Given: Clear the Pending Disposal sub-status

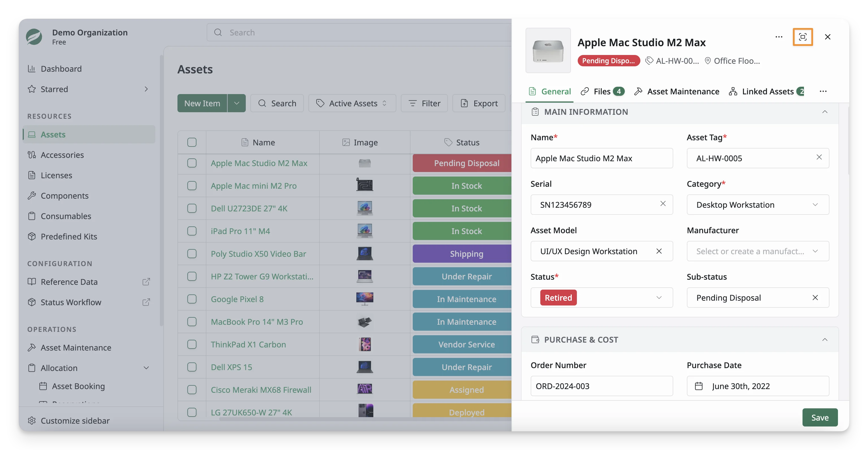Looking at the screenshot, I should [815, 298].
